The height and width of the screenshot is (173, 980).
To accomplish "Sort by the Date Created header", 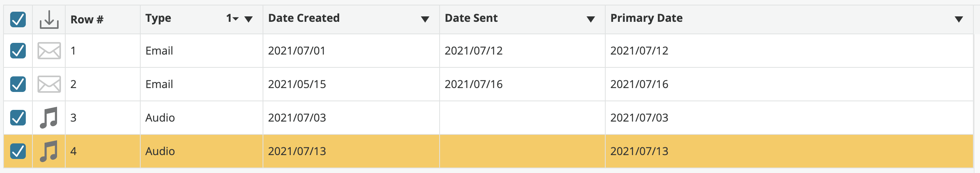I will click(x=304, y=18).
